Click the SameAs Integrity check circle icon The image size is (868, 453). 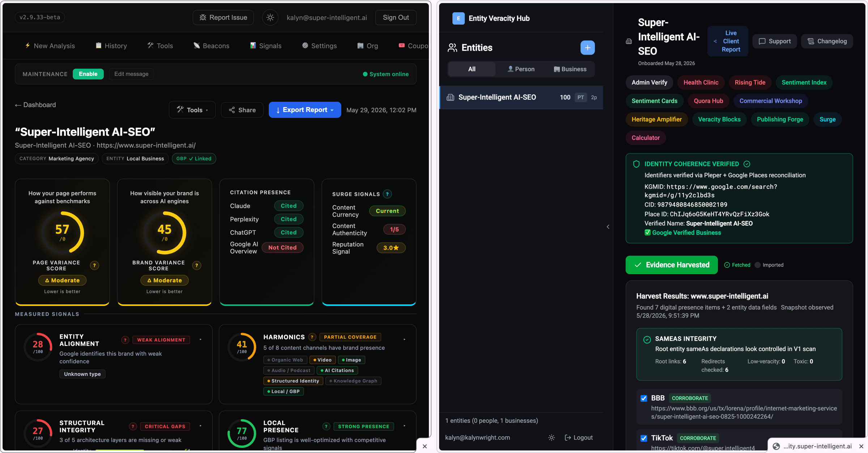tap(647, 339)
